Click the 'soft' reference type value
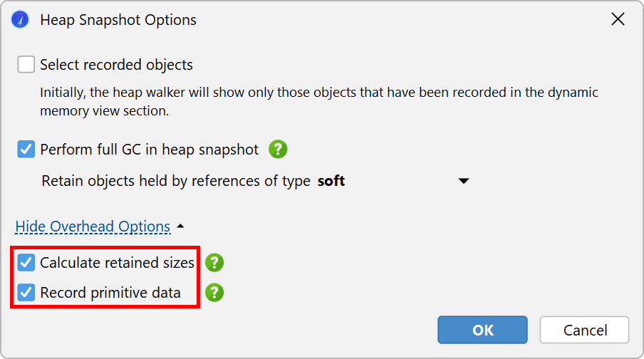The height and width of the screenshot is (359, 644). (x=331, y=181)
